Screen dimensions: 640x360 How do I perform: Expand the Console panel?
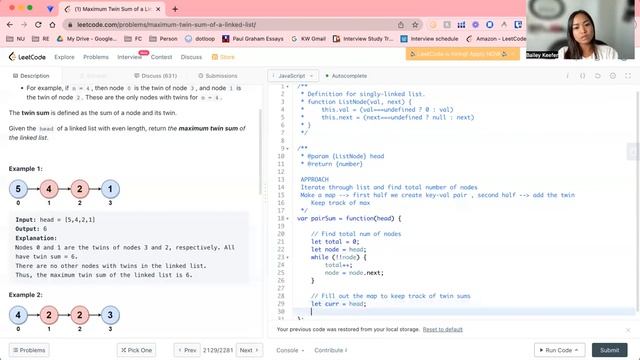click(x=290, y=350)
